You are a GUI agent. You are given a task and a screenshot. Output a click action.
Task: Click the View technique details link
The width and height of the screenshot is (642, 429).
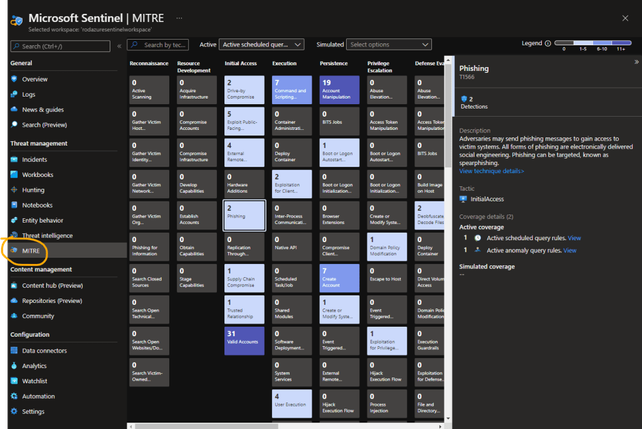pyautogui.click(x=491, y=171)
